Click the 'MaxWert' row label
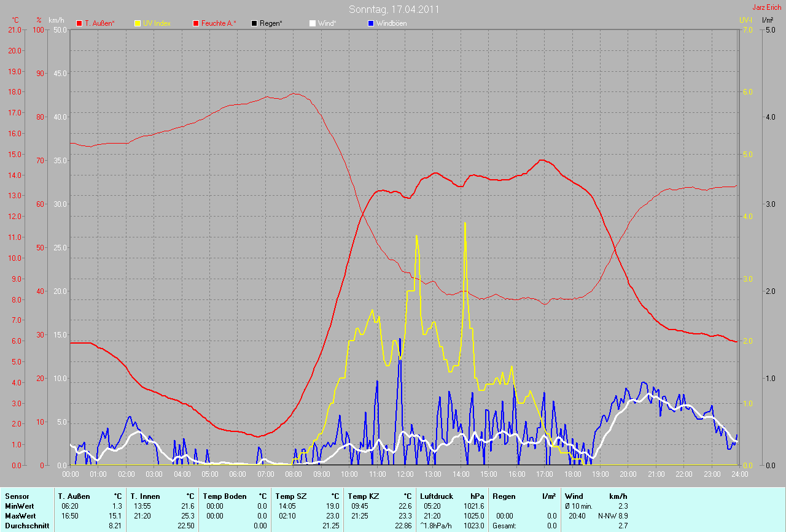The height and width of the screenshot is (532, 786). coord(20,516)
